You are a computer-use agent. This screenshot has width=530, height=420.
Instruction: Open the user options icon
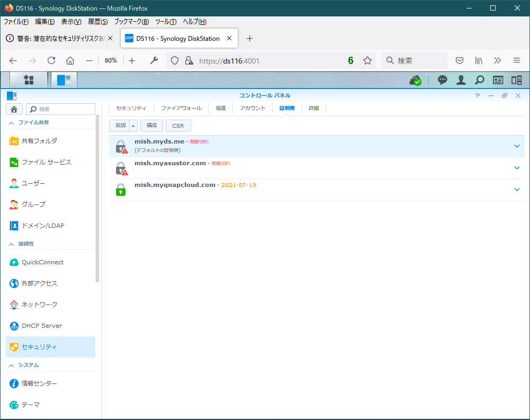461,80
